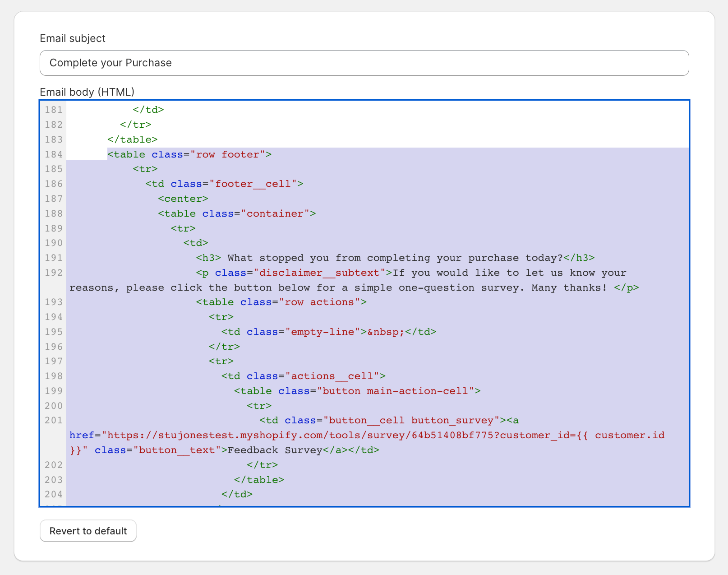Click the Email subject input field
Screen dimensions: 728x575
364,63
